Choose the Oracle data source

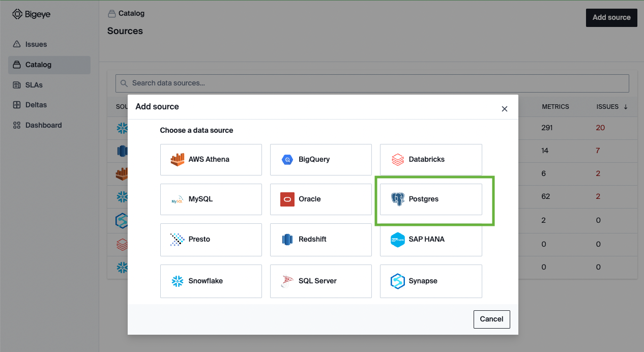[x=321, y=199]
